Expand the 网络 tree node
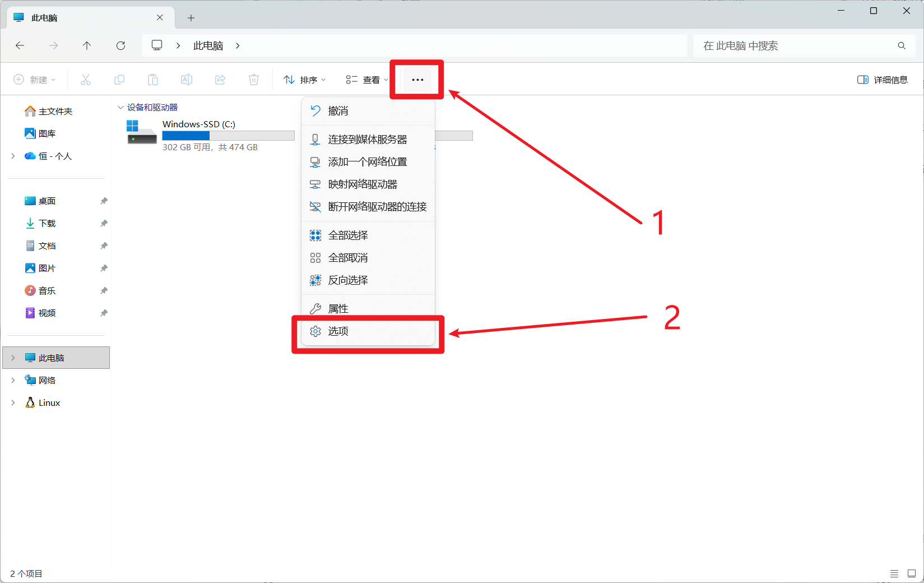Image resolution: width=924 pixels, height=583 pixels. click(x=13, y=380)
